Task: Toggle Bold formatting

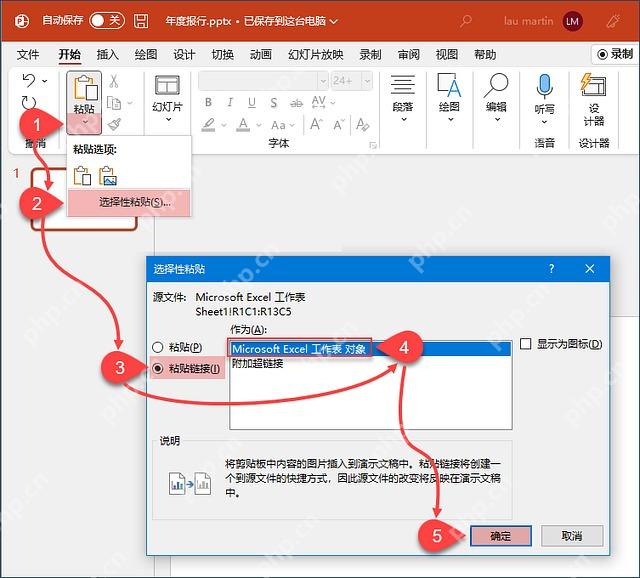Action: coord(208,102)
